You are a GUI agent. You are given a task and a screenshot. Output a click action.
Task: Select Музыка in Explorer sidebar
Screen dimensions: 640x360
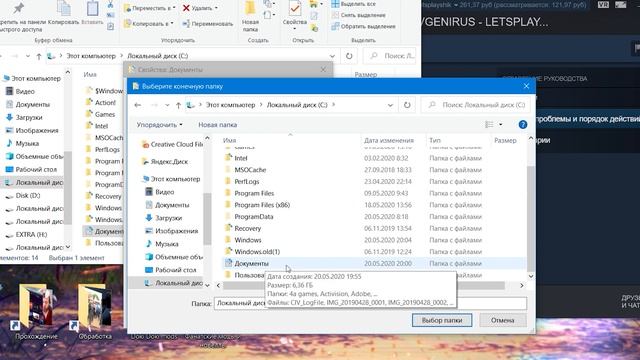click(x=23, y=144)
